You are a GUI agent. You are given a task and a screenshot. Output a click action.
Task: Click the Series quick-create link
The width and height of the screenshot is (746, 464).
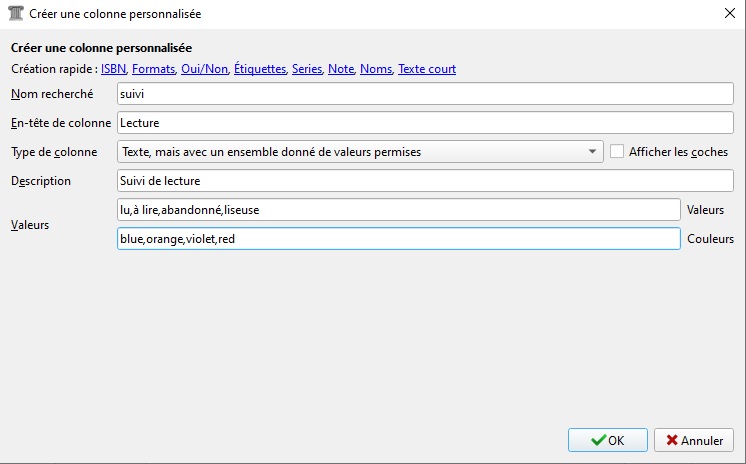point(307,69)
